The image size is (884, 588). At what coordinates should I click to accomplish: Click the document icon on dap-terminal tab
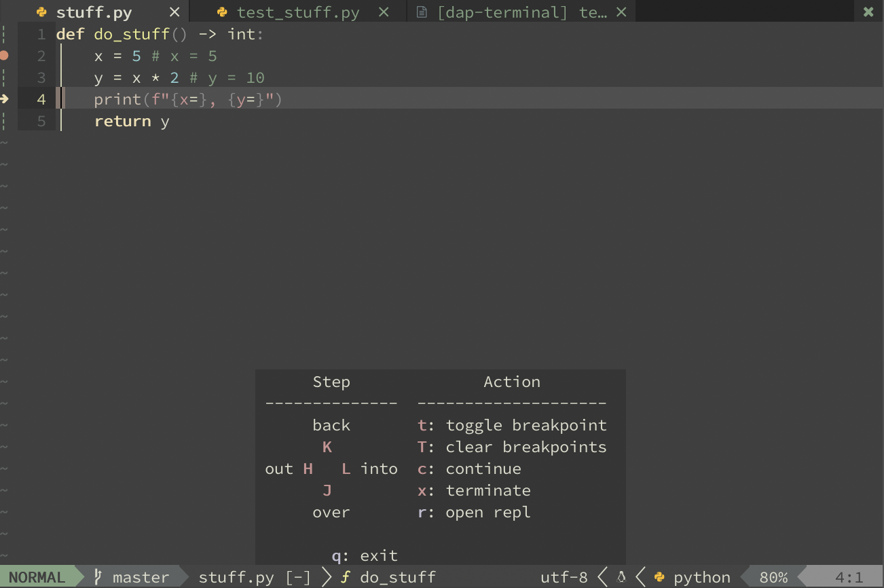click(422, 12)
